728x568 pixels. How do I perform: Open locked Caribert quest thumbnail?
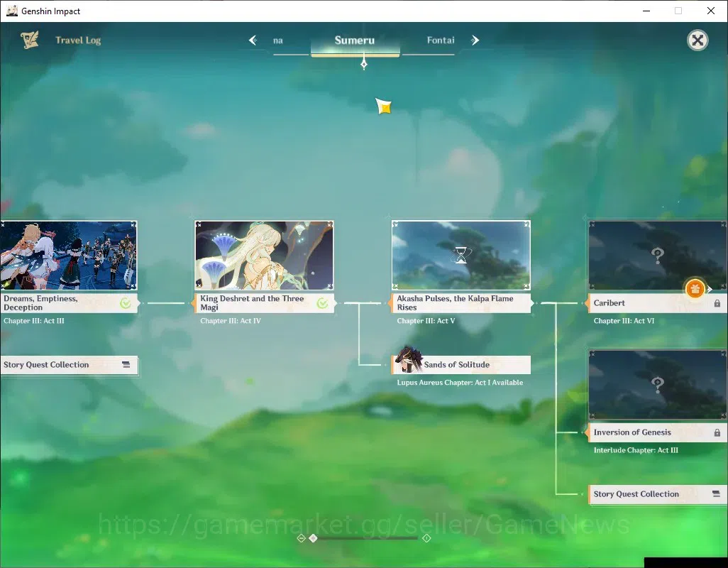pyautogui.click(x=658, y=256)
